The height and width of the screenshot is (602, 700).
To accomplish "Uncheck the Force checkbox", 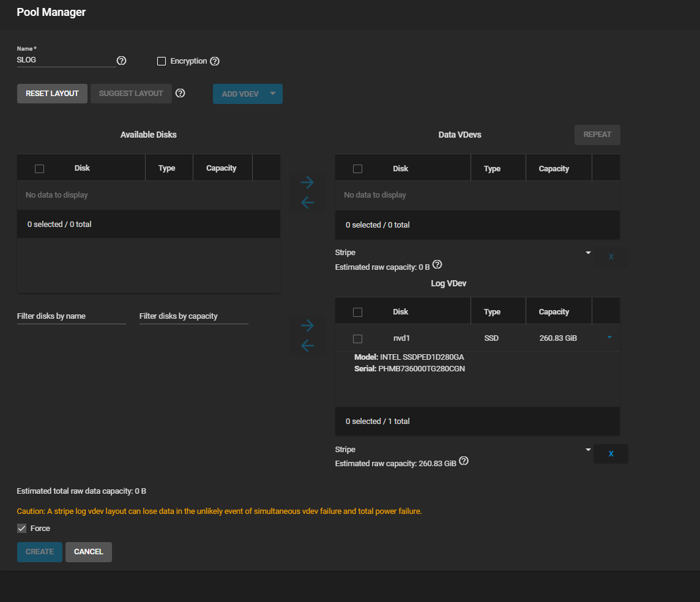I will [x=21, y=529].
